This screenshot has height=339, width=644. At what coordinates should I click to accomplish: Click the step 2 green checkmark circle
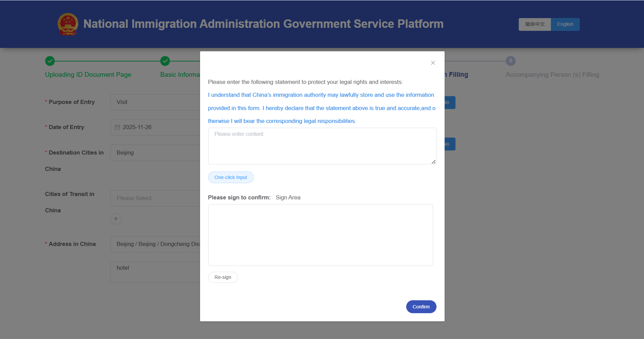[x=165, y=61]
